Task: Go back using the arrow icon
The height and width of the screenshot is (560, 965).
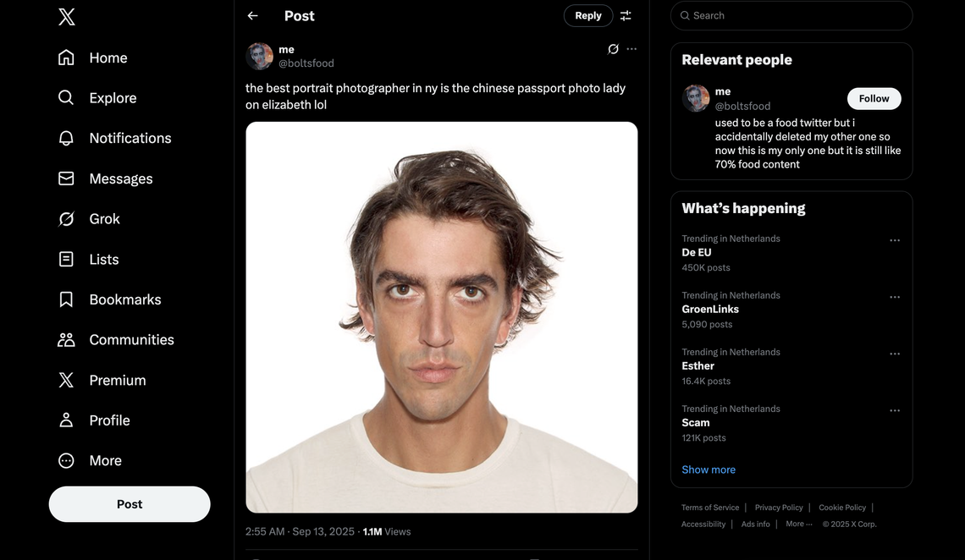Action: pyautogui.click(x=252, y=16)
